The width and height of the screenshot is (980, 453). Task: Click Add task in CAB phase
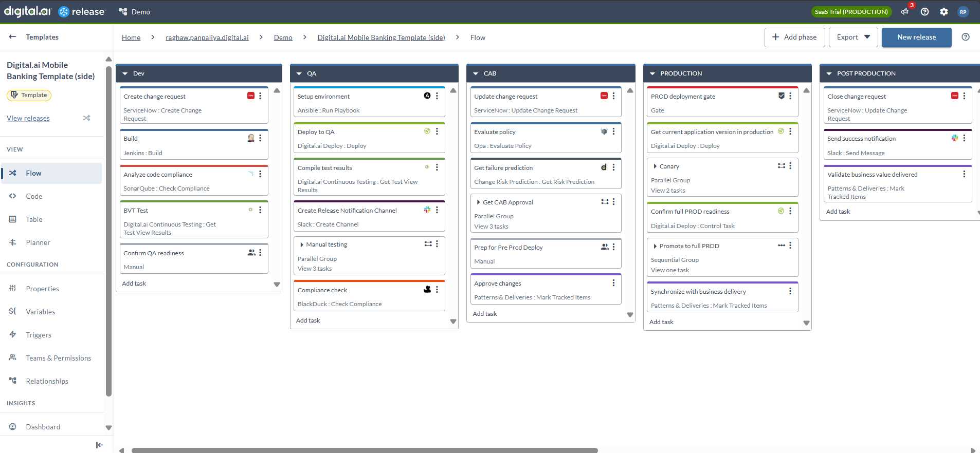tap(485, 314)
